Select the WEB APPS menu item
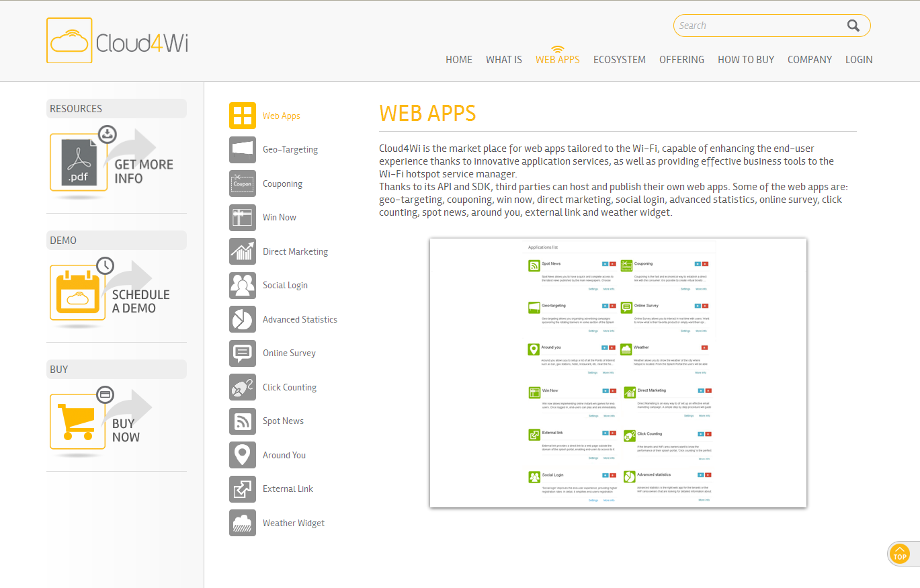The image size is (920, 588). click(558, 60)
